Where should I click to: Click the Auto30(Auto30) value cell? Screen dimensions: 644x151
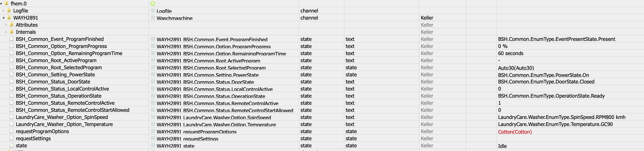point(516,68)
